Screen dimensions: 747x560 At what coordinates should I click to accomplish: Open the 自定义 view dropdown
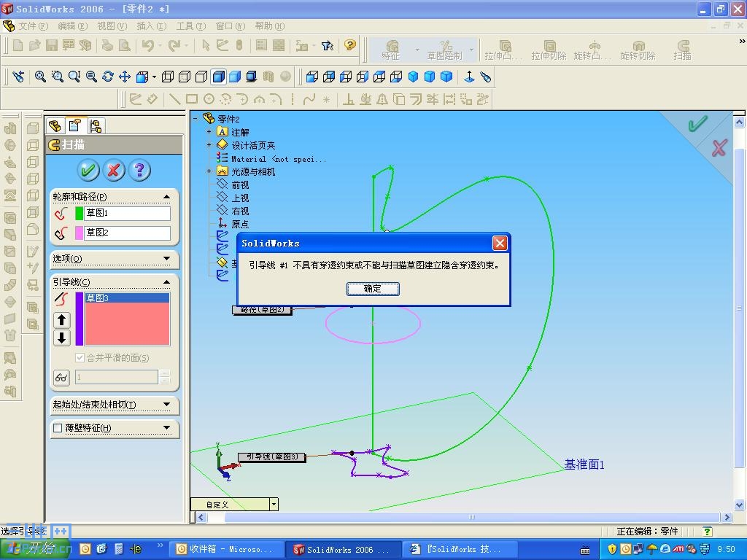pos(274,505)
